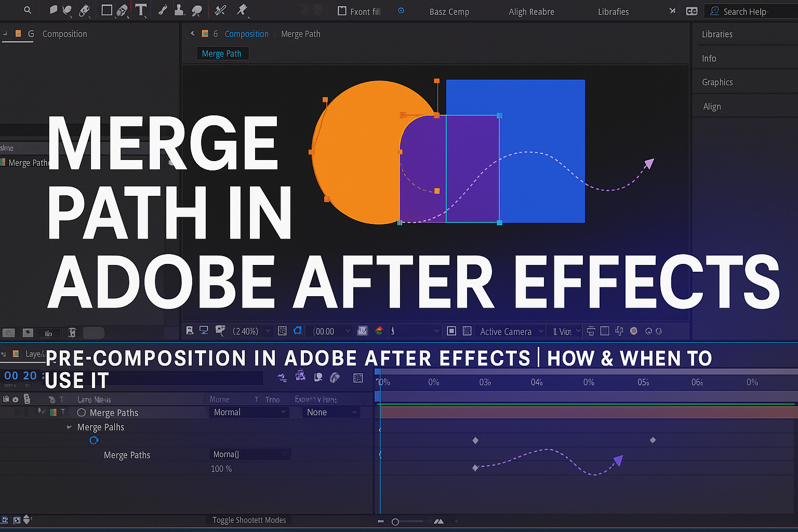Screen dimensions: 798x532
Task: Toggle the region of interest square icon
Action: [451, 330]
